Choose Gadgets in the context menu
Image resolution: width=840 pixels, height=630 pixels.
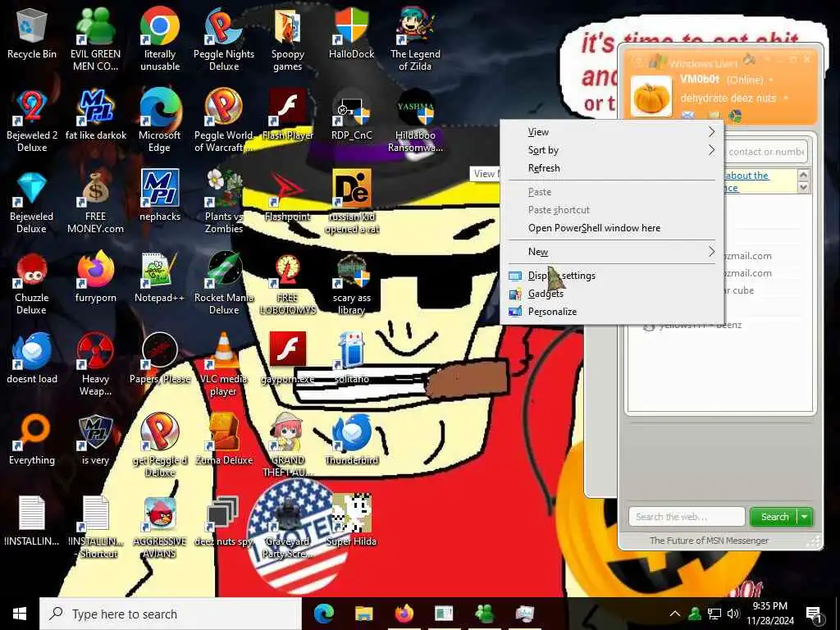(x=612, y=294)
